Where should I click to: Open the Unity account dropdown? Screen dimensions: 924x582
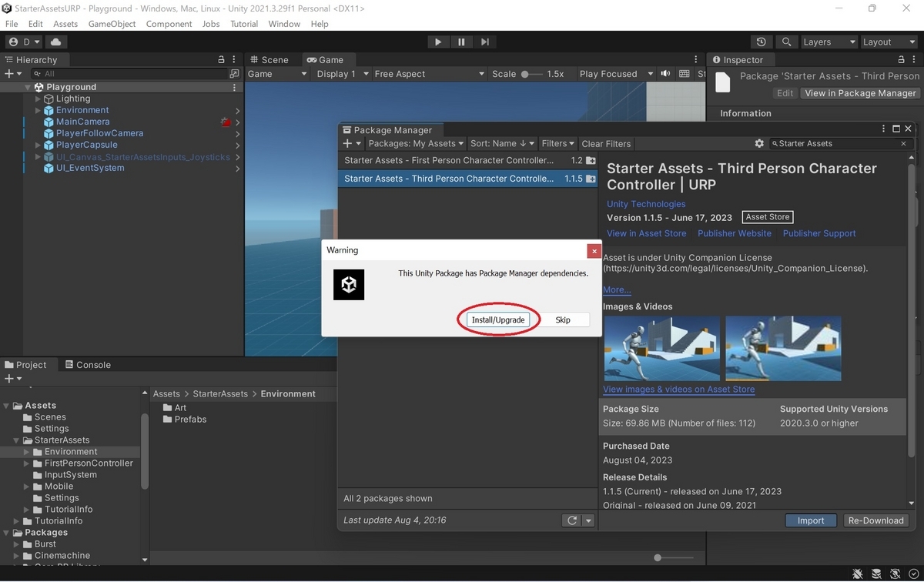[x=25, y=42]
